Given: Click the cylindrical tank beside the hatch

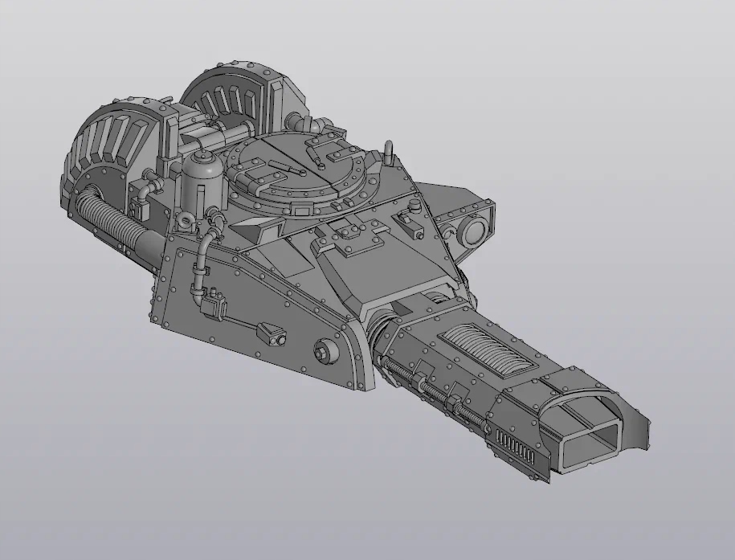Looking at the screenshot, I should click(x=201, y=178).
